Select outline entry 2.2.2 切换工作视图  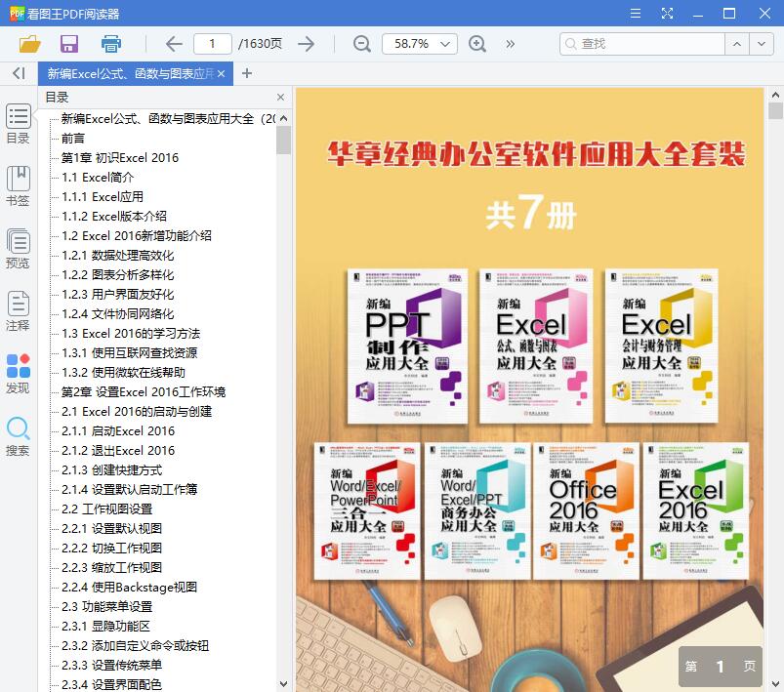(x=111, y=548)
